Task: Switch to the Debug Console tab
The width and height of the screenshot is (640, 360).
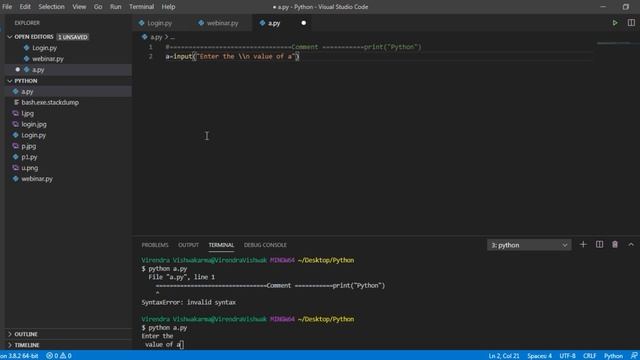Action: [265, 245]
